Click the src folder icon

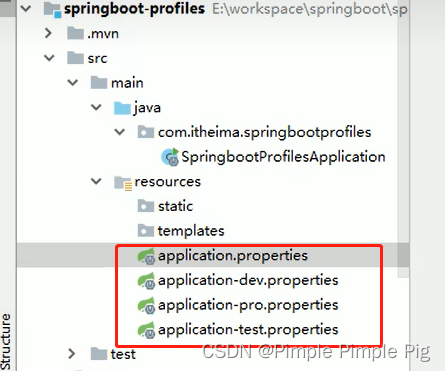click(75, 58)
